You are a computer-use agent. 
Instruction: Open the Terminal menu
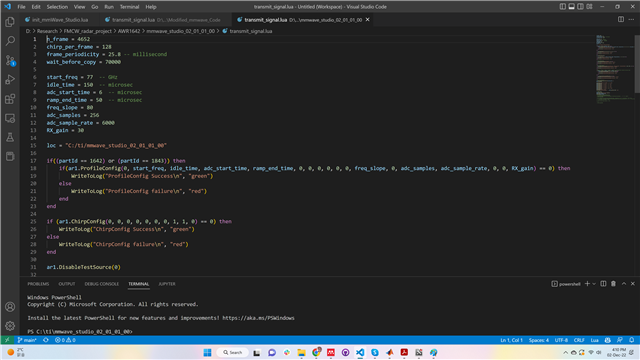[129, 7]
